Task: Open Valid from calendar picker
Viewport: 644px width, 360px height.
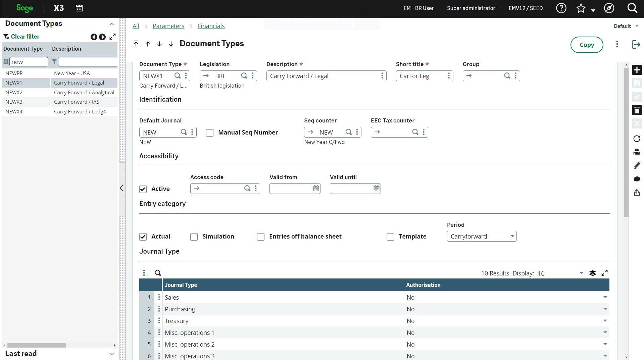Action: pyautogui.click(x=316, y=189)
